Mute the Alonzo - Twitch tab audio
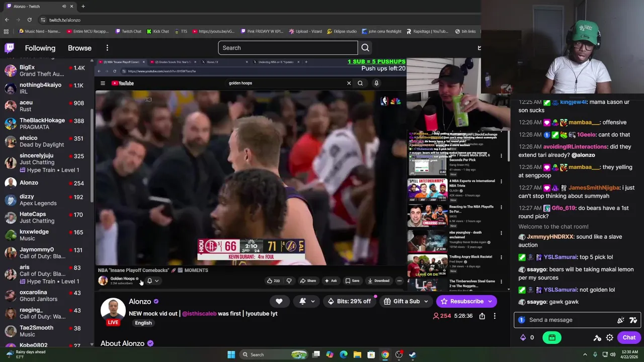This screenshot has width=644, height=362. [64, 7]
